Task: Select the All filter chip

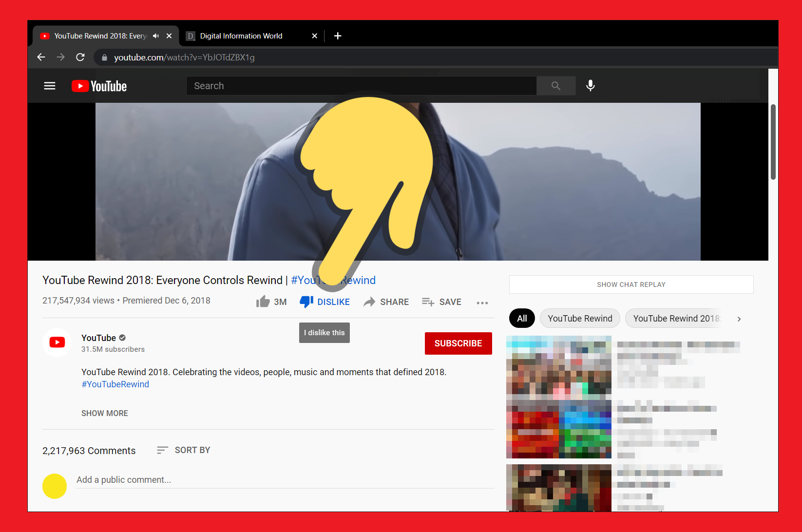Action: tap(522, 319)
